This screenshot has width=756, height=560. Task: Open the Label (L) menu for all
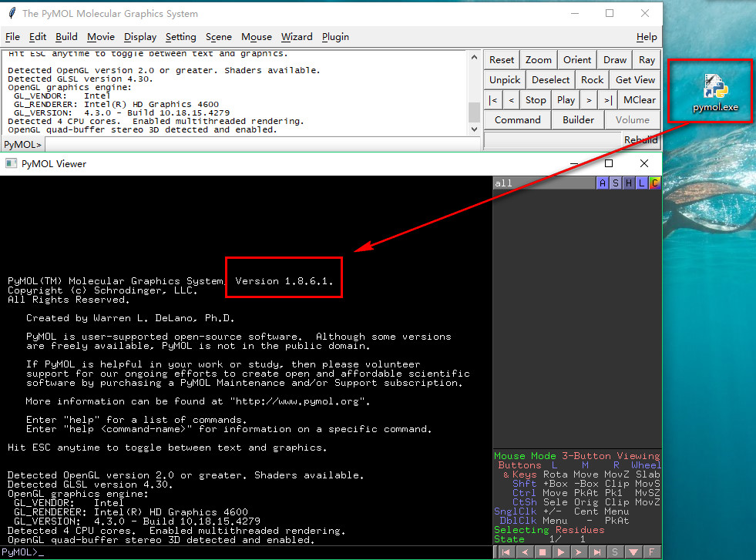[642, 183]
